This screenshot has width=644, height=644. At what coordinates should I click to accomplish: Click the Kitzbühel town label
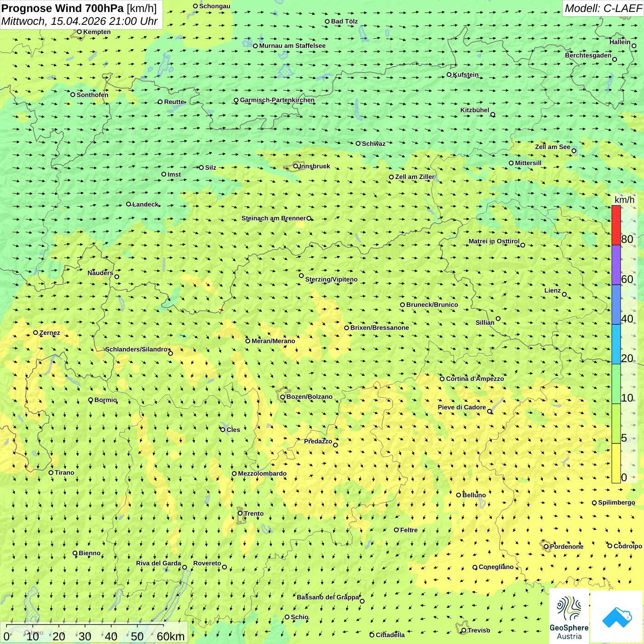point(475,110)
